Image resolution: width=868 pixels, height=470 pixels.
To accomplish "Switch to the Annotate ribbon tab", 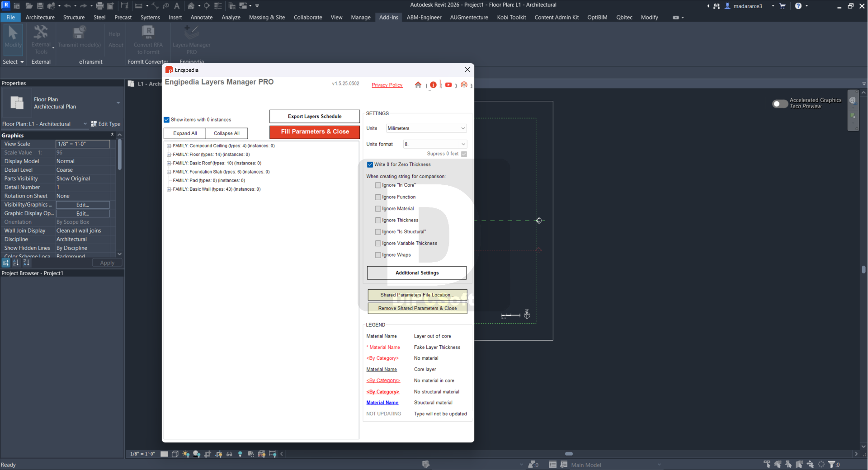I will coord(202,17).
